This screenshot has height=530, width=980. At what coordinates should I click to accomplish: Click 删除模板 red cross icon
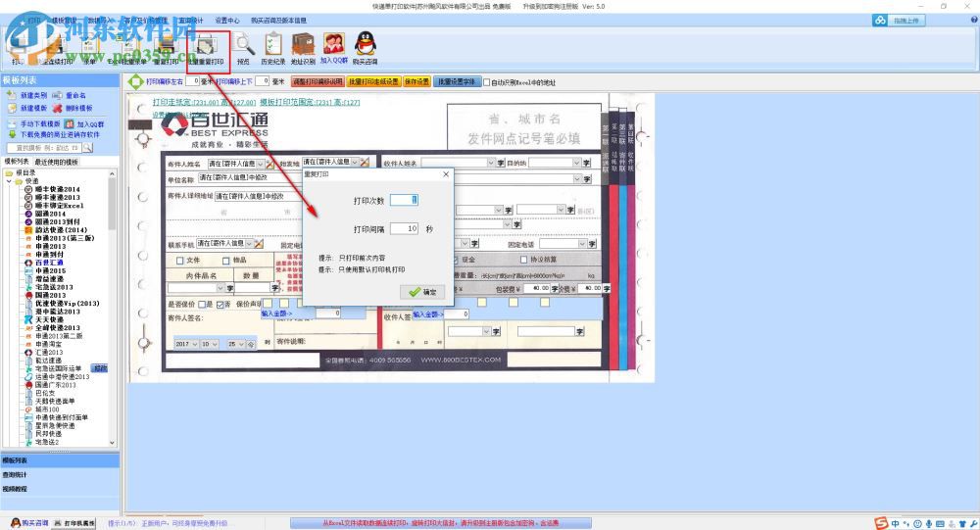pos(57,108)
